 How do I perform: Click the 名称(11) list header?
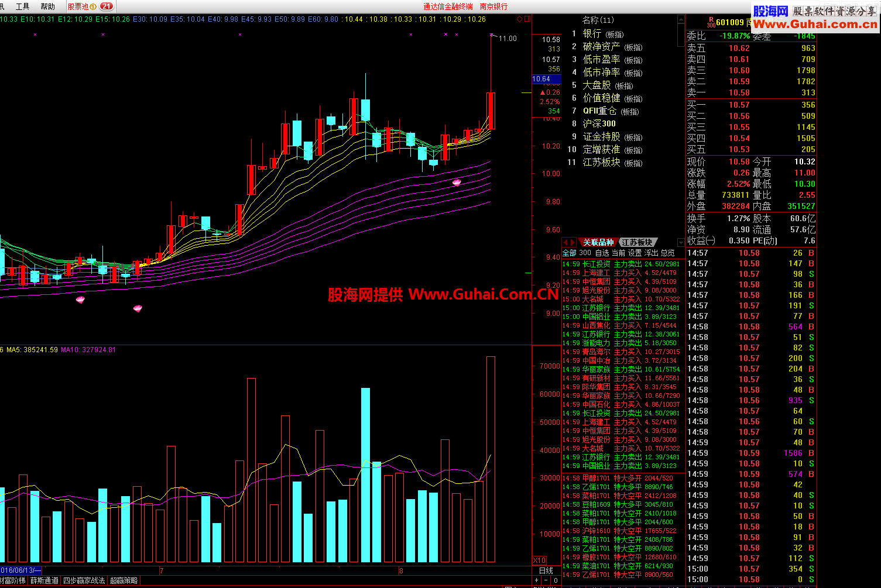coord(598,20)
